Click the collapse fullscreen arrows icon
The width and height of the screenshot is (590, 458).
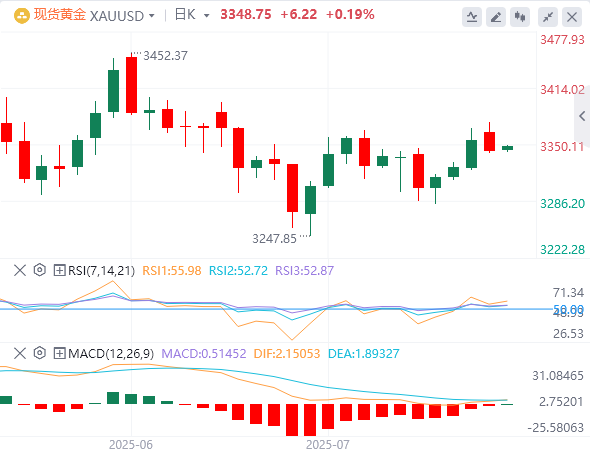pyautogui.click(x=547, y=17)
